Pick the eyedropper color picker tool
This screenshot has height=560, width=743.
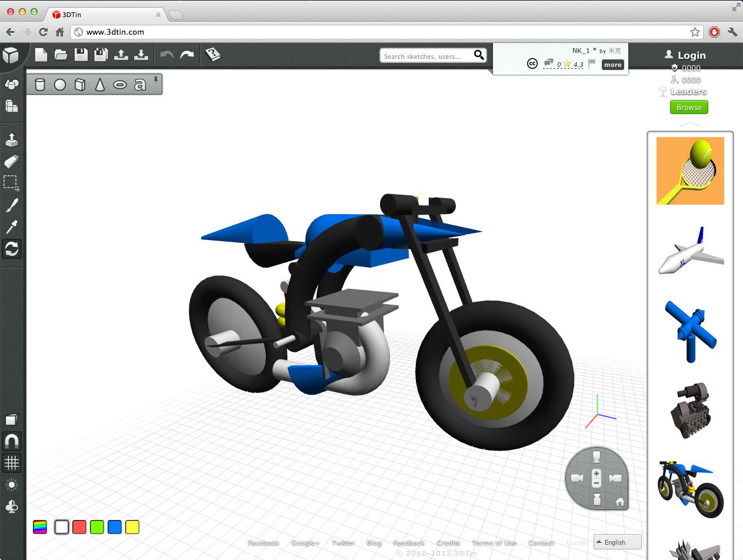[12, 227]
